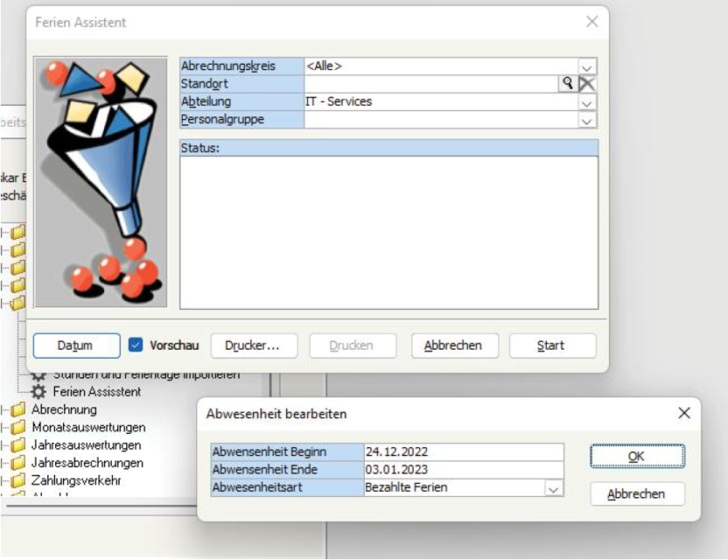Viewport: 728px width, 560px height.
Task: Open the Abrechnung folder icon
Action: (x=16, y=410)
